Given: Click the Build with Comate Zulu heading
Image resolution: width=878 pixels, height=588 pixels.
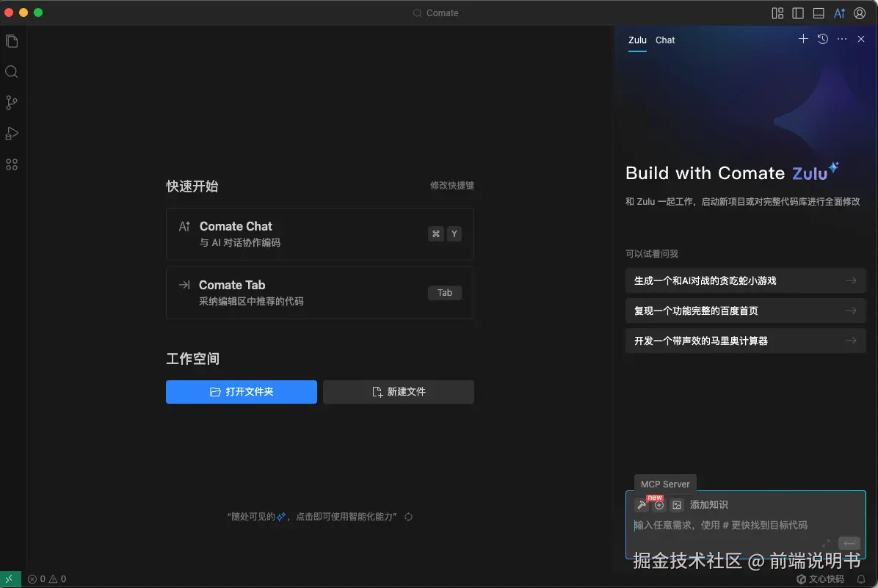Looking at the screenshot, I should [x=733, y=172].
